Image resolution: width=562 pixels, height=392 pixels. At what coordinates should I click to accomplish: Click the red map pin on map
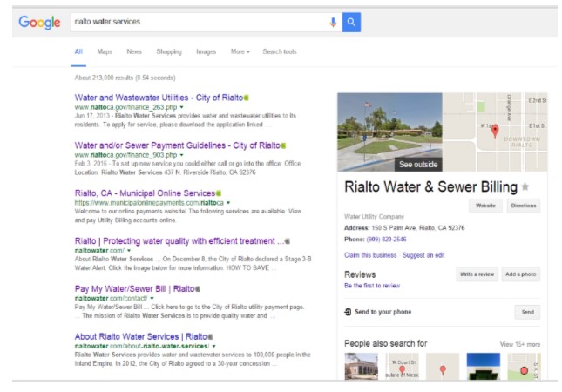tap(495, 131)
